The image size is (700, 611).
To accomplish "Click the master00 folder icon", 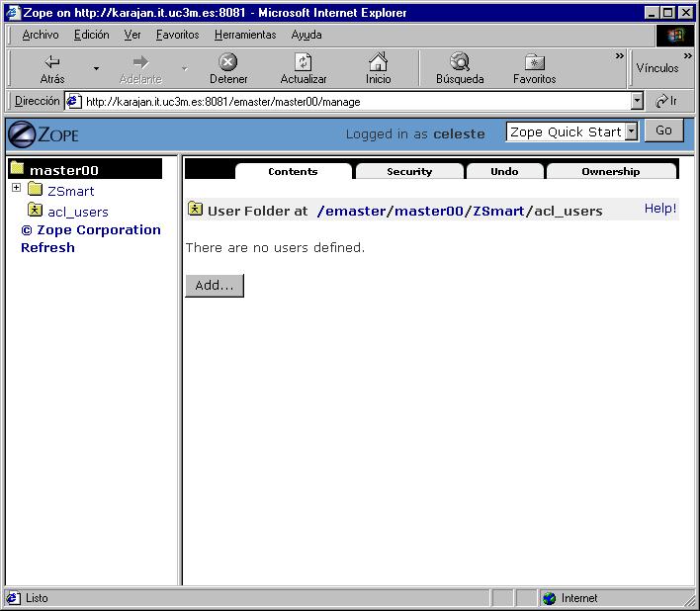I will (17, 168).
